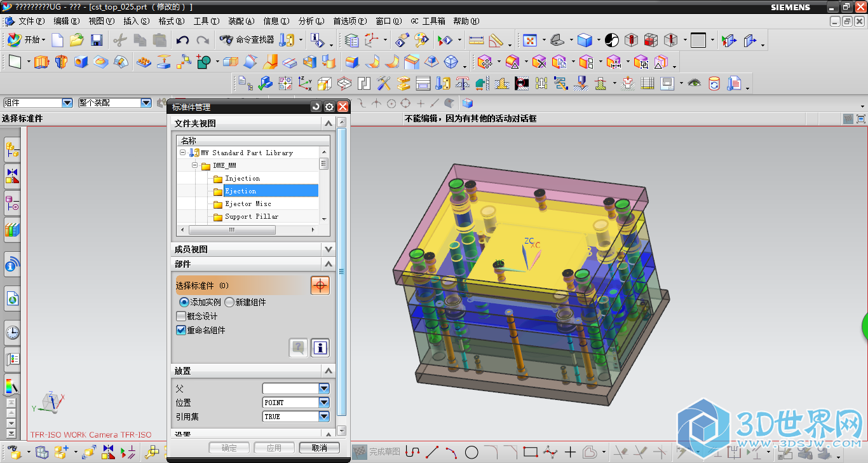The width and height of the screenshot is (868, 463).
Task: Click the eye View Manager icon
Action: click(x=695, y=83)
